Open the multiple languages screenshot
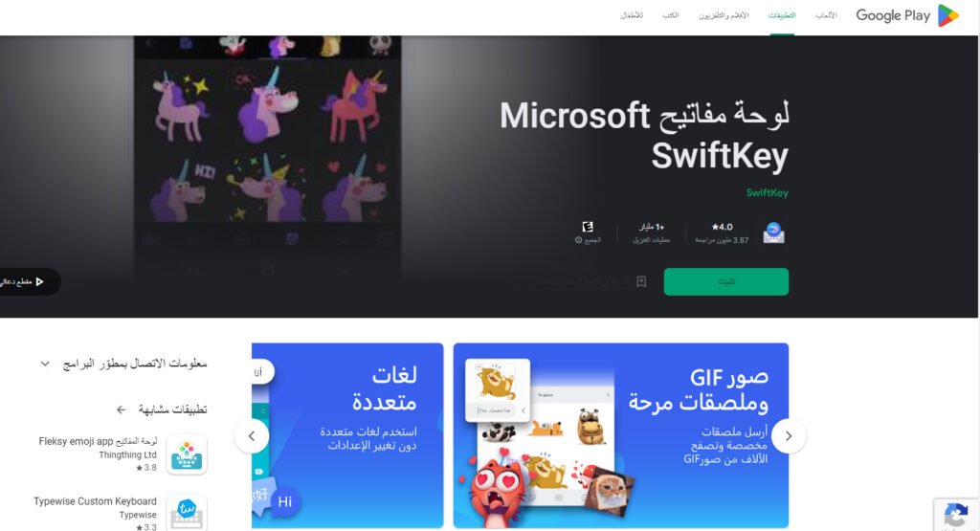The image size is (980, 531). tap(347, 435)
